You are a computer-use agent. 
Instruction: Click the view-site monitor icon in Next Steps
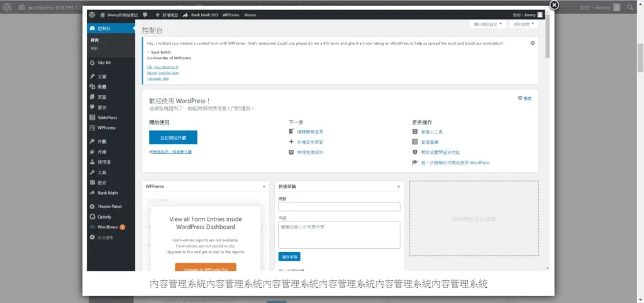click(x=291, y=152)
